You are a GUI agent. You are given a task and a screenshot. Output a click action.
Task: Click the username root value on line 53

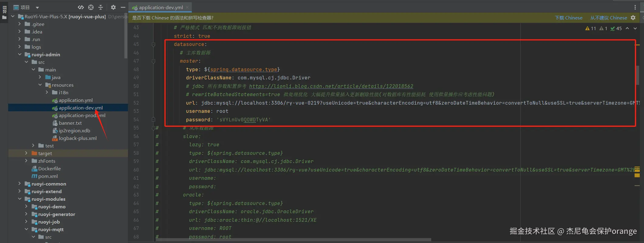point(222,111)
